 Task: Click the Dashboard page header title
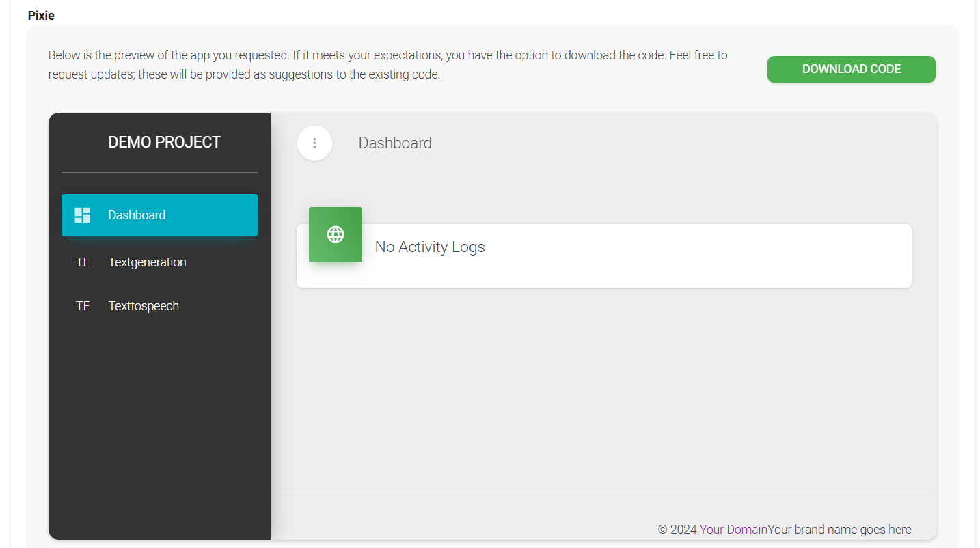pyautogui.click(x=395, y=143)
